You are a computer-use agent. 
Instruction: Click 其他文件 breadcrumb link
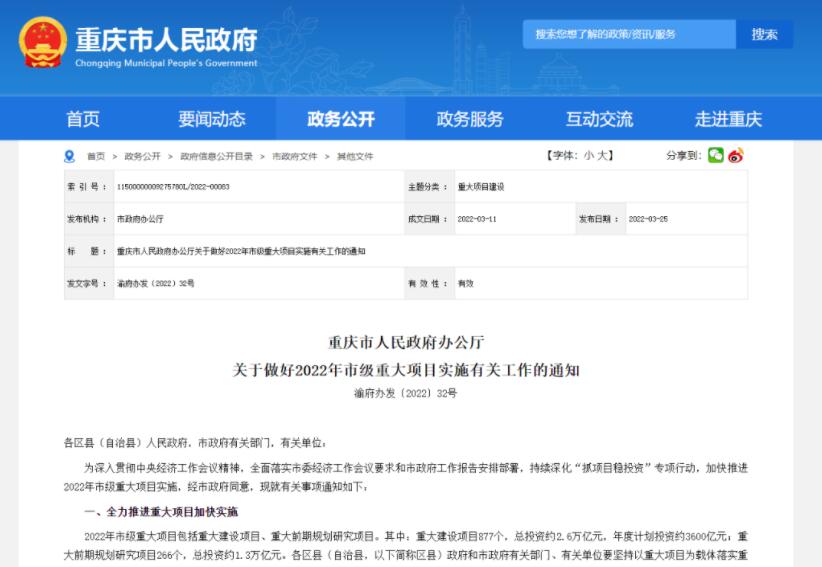355,157
